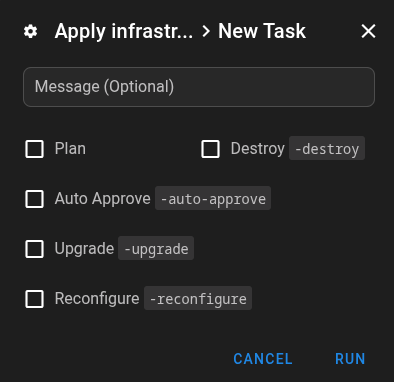
Task: Run the task with the RUN button
Action: click(350, 359)
